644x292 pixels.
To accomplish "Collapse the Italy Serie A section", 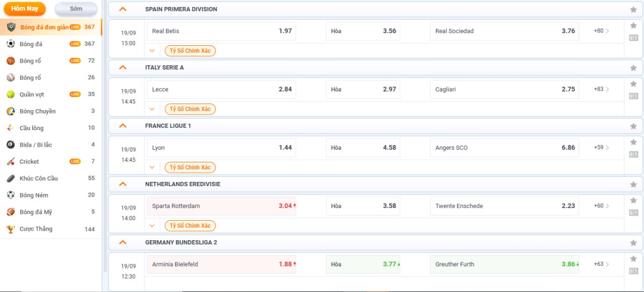I will click(123, 67).
